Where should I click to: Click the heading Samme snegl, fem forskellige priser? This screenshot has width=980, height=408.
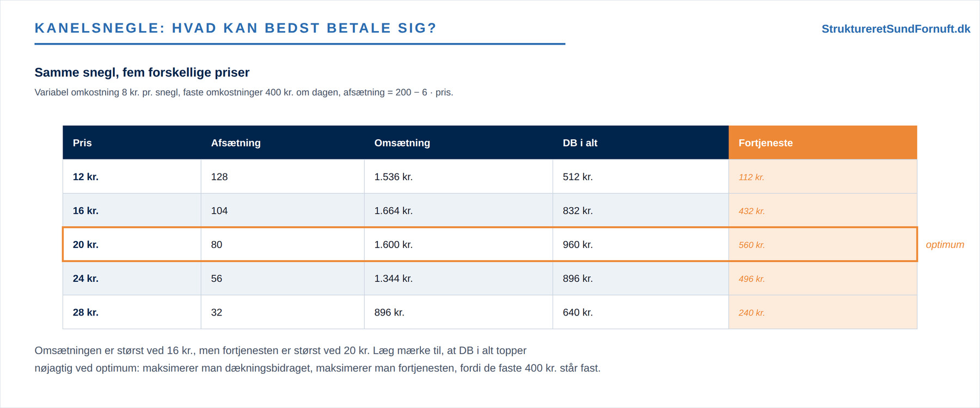(142, 72)
